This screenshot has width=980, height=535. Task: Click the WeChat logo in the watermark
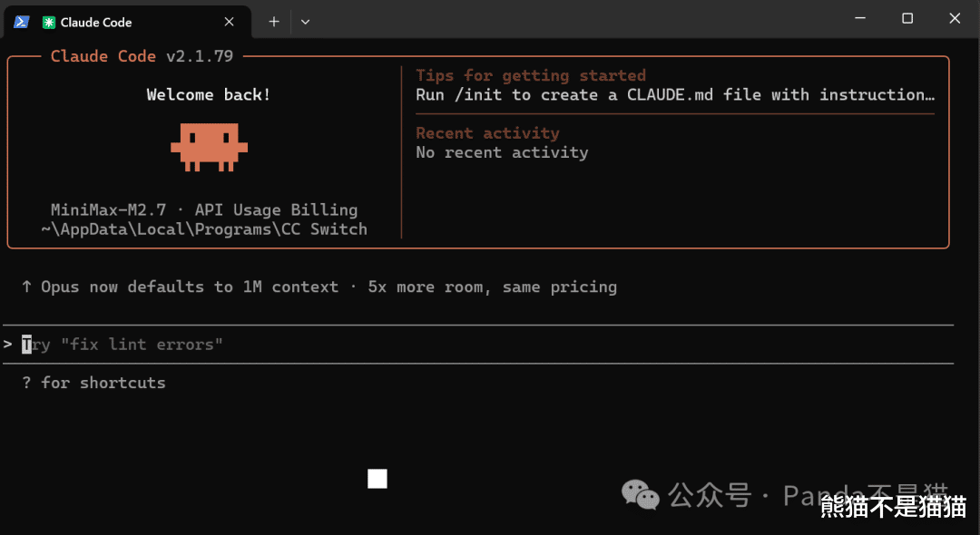coord(641,494)
